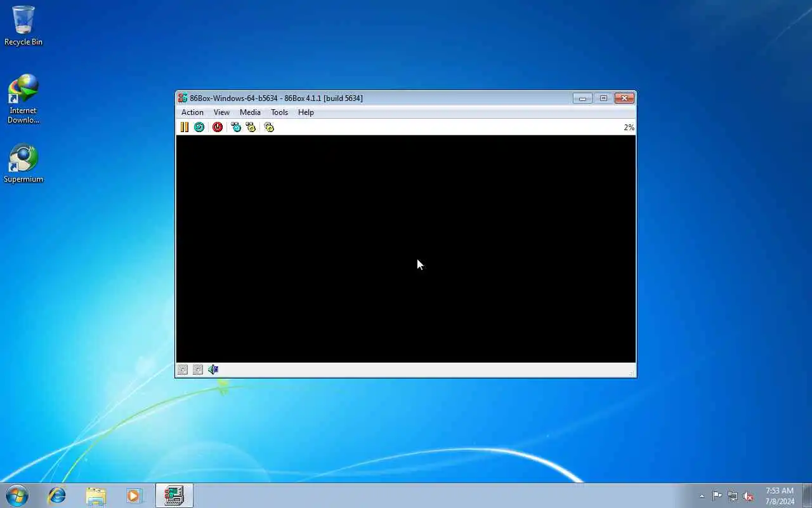Open the Media menu
This screenshot has width=812, height=508.
pyautogui.click(x=250, y=112)
